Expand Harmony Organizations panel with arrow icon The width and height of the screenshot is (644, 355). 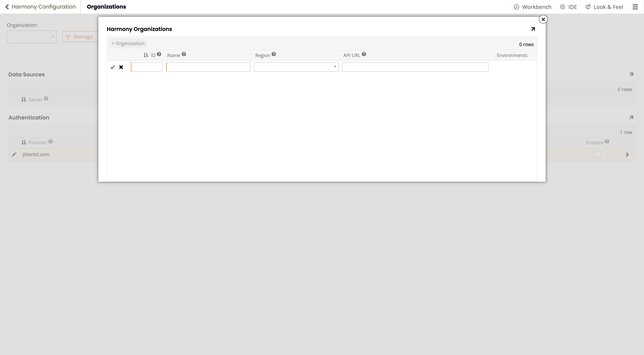click(x=533, y=29)
